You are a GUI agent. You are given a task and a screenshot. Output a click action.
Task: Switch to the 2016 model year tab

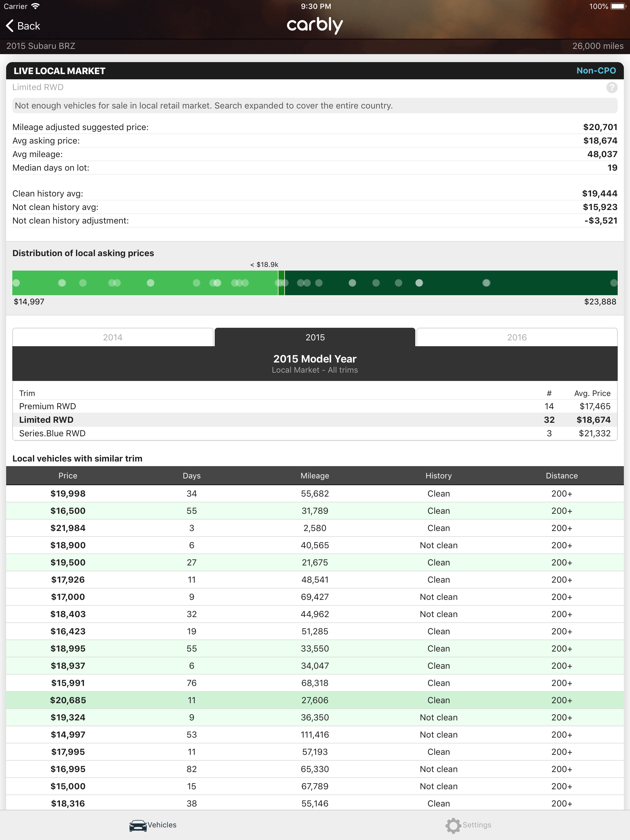tap(517, 337)
